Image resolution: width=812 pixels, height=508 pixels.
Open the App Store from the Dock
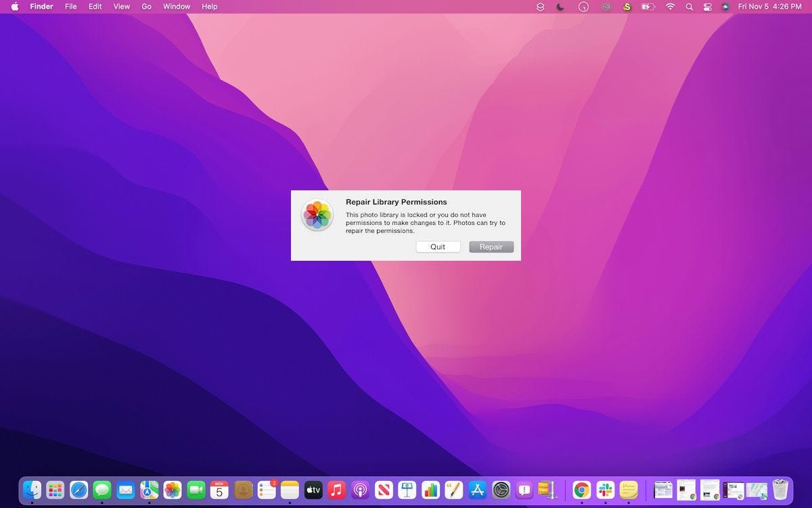[x=478, y=490]
